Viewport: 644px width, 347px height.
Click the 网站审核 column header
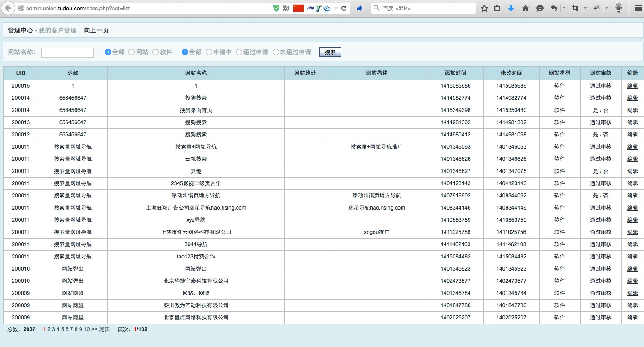[601, 73]
